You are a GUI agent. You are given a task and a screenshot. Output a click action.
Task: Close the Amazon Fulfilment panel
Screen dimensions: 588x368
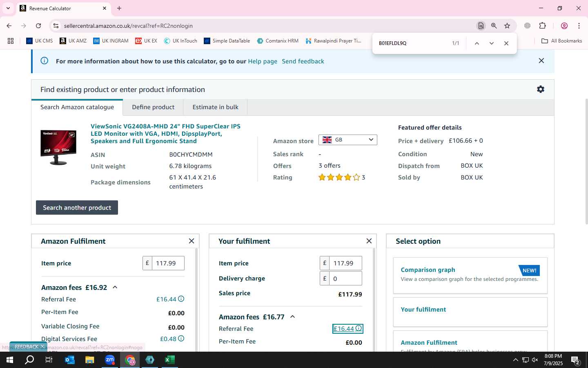[x=192, y=241]
